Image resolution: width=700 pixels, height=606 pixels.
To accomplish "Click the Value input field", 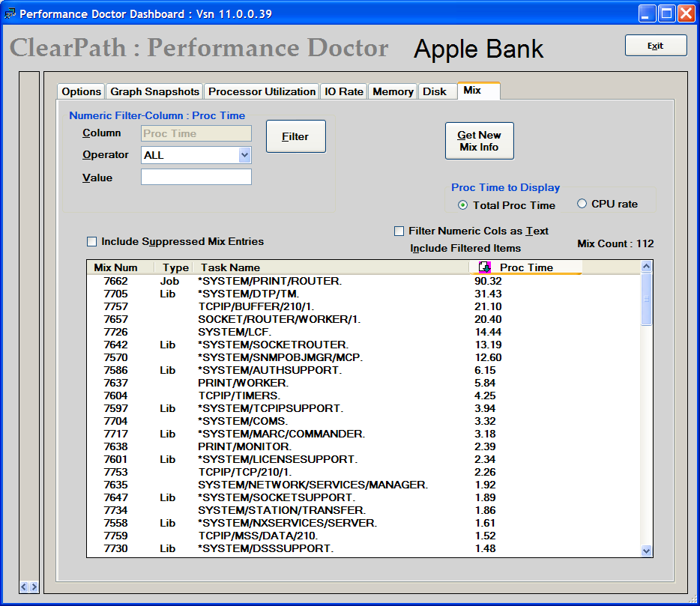I will (196, 177).
